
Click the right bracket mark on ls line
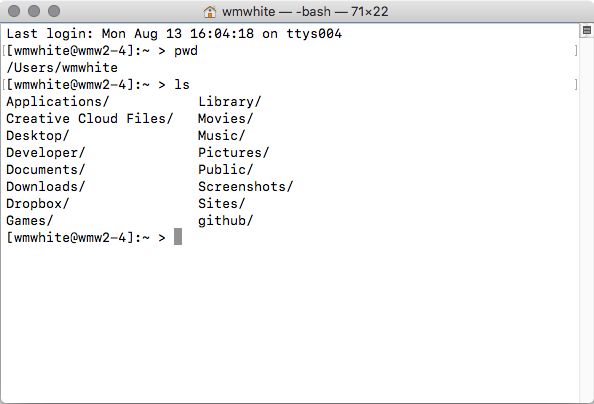(576, 85)
